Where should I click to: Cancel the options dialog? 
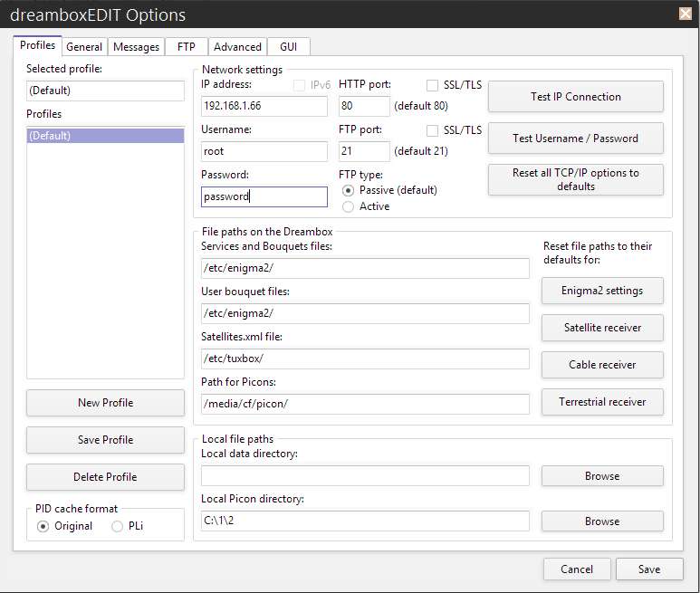click(577, 569)
